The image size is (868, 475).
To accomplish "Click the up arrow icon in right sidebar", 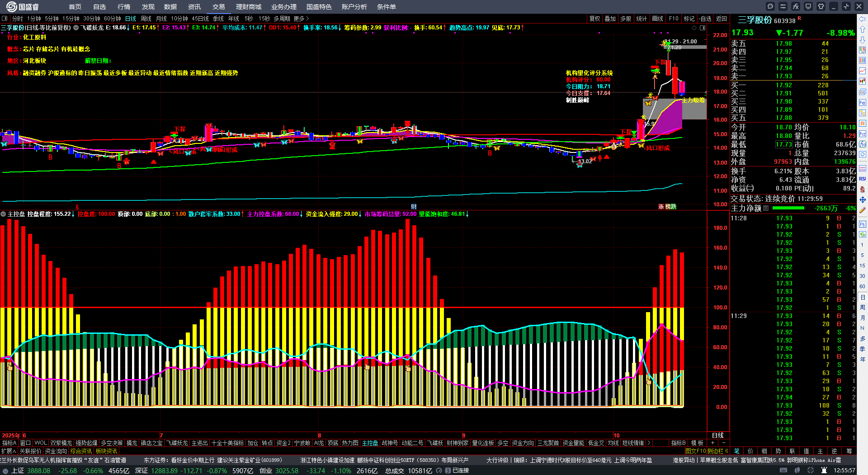I will click(863, 29).
